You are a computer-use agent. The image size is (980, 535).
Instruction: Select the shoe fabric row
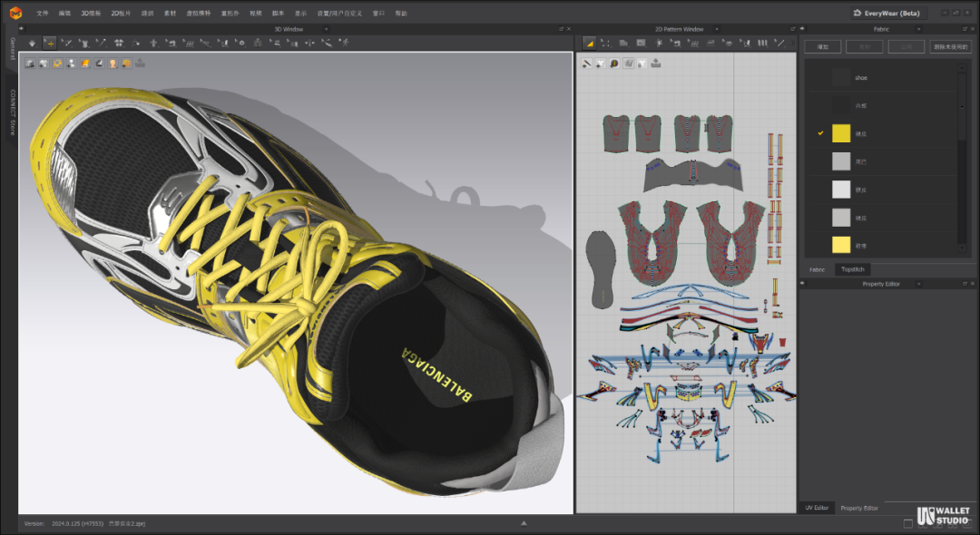click(x=881, y=77)
